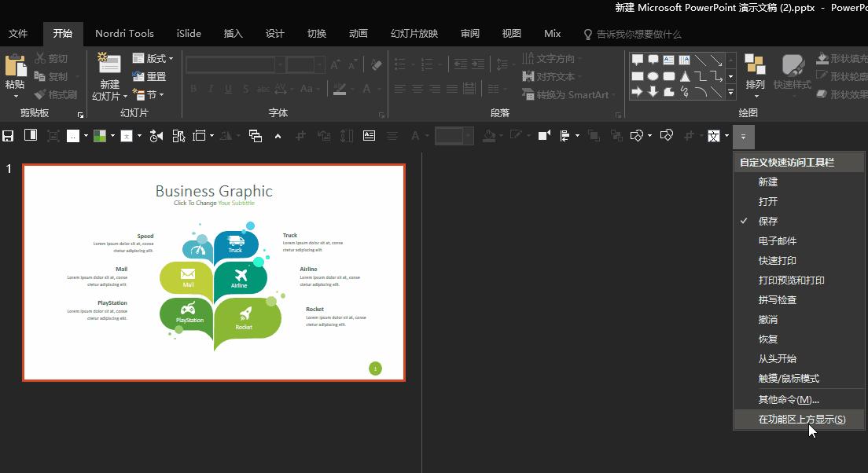This screenshot has width=868, height=473.
Task: Click the Save icon in quick access toolbar
Action: click(x=8, y=136)
